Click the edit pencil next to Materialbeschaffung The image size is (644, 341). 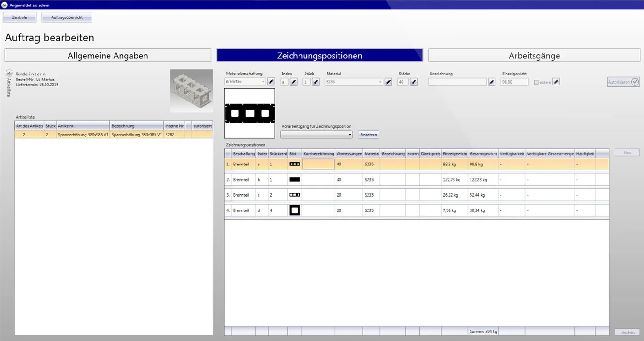click(x=271, y=82)
